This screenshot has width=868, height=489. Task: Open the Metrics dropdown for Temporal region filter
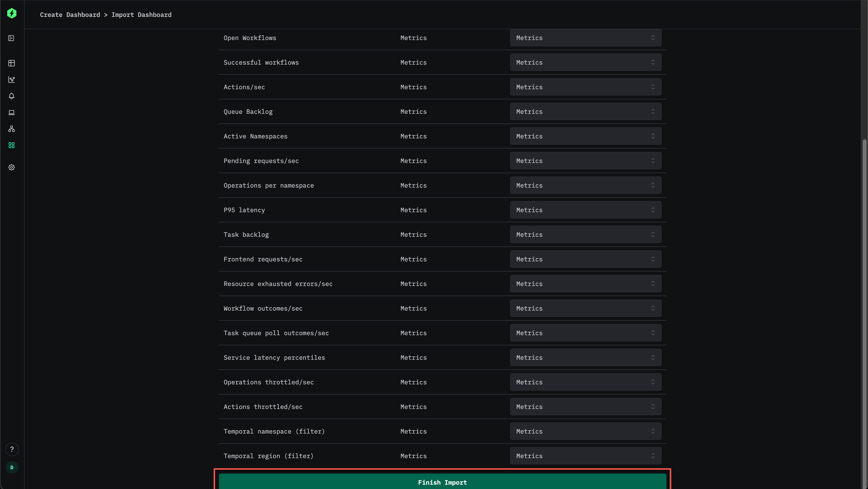tap(585, 456)
